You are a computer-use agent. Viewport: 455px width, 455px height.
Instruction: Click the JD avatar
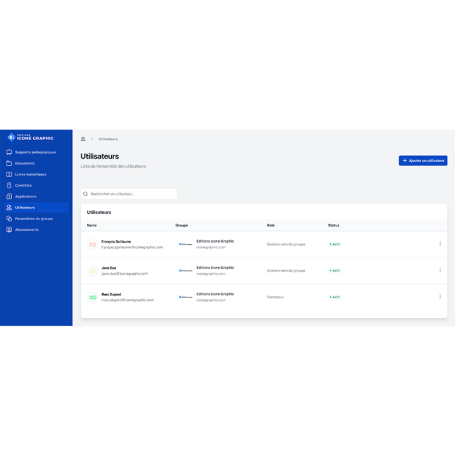click(93, 271)
